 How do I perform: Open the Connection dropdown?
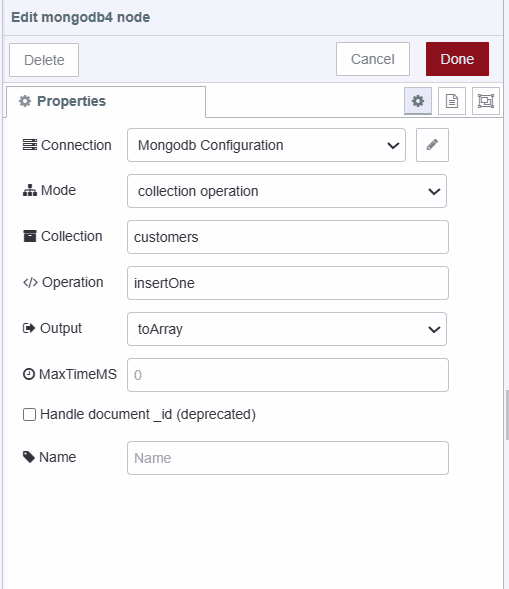click(x=266, y=145)
